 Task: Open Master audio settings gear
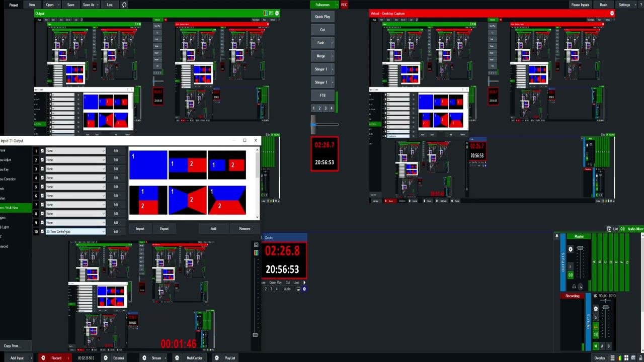(570, 249)
